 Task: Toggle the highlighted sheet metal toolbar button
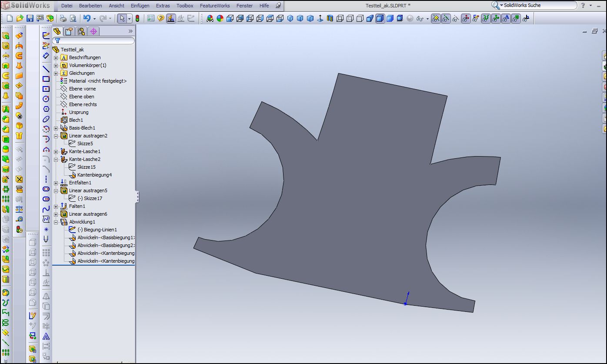click(171, 18)
